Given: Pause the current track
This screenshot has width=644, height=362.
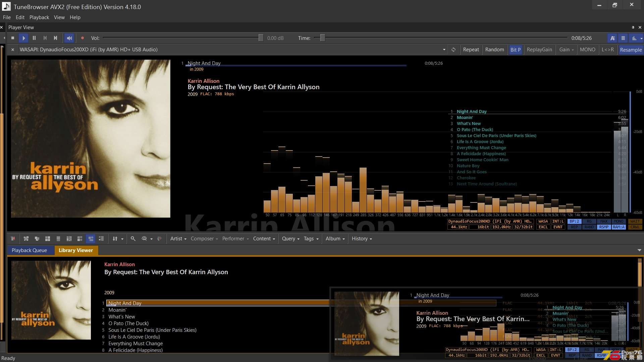Looking at the screenshot, I should pos(34,38).
